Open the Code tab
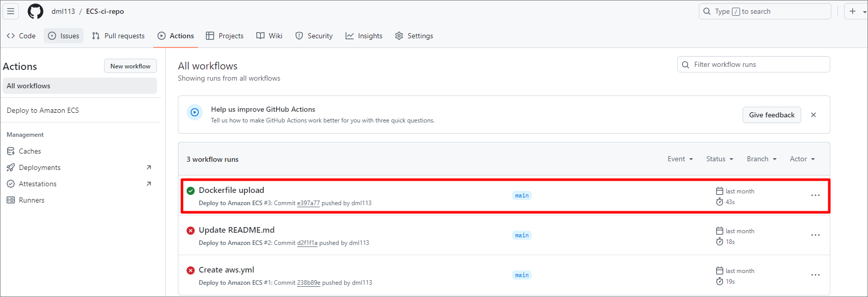The height and width of the screenshot is (297, 868). [x=21, y=36]
